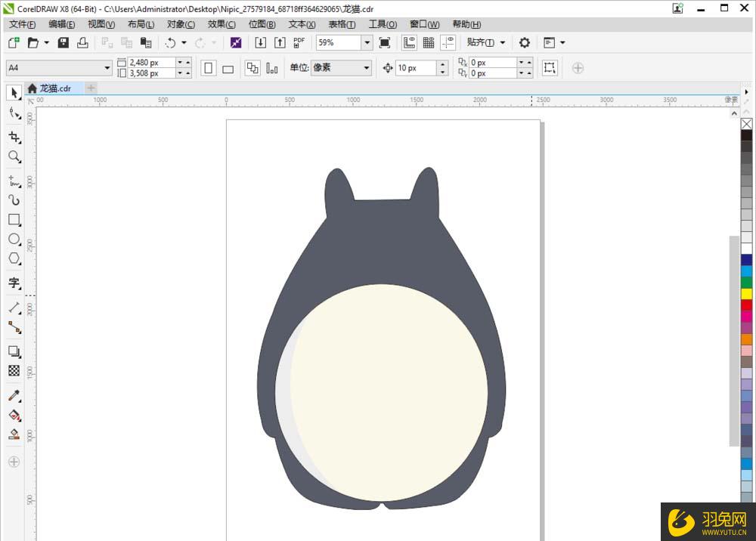
Task: Switch to the 龙猫.cdr document tab
Action: (54, 88)
